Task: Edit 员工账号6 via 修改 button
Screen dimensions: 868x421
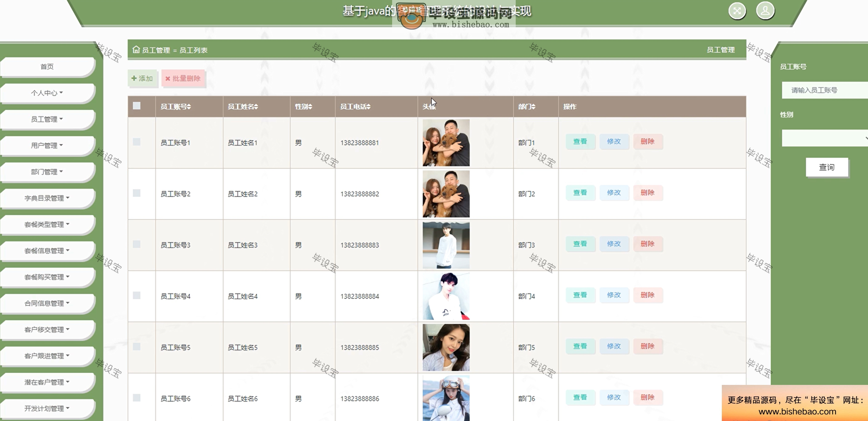Action: 614,397
